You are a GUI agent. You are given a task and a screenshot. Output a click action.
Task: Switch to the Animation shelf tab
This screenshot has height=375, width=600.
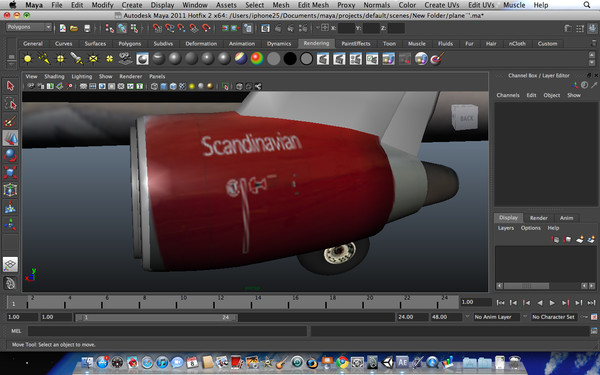coord(242,44)
